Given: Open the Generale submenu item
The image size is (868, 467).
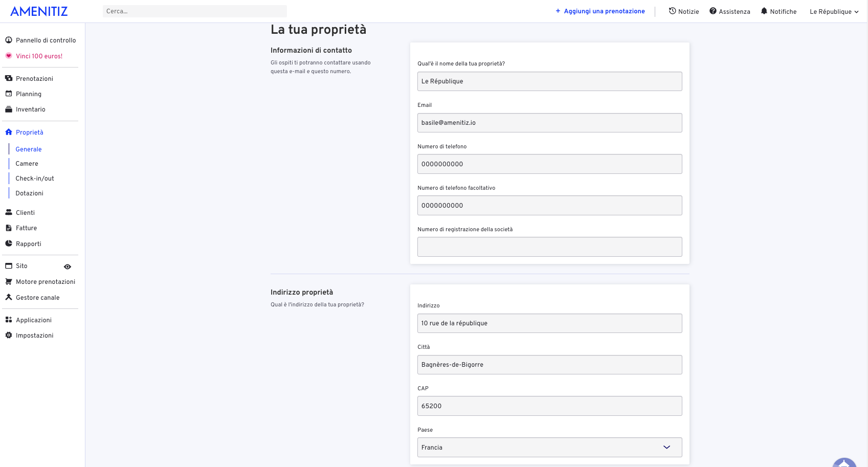Looking at the screenshot, I should 29,149.
